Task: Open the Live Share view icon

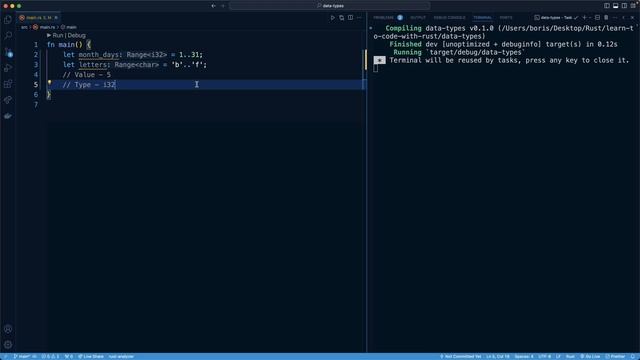Action: pyautogui.click(x=8, y=100)
